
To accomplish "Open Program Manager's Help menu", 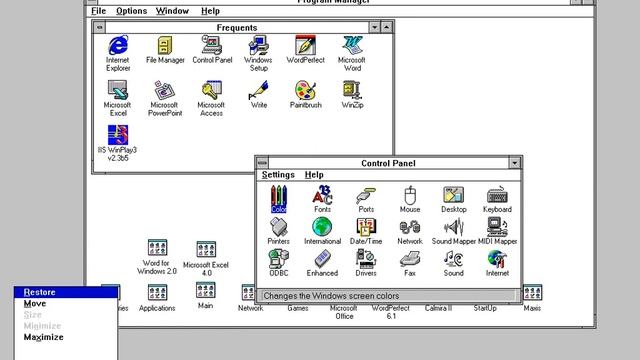I will [x=210, y=11].
